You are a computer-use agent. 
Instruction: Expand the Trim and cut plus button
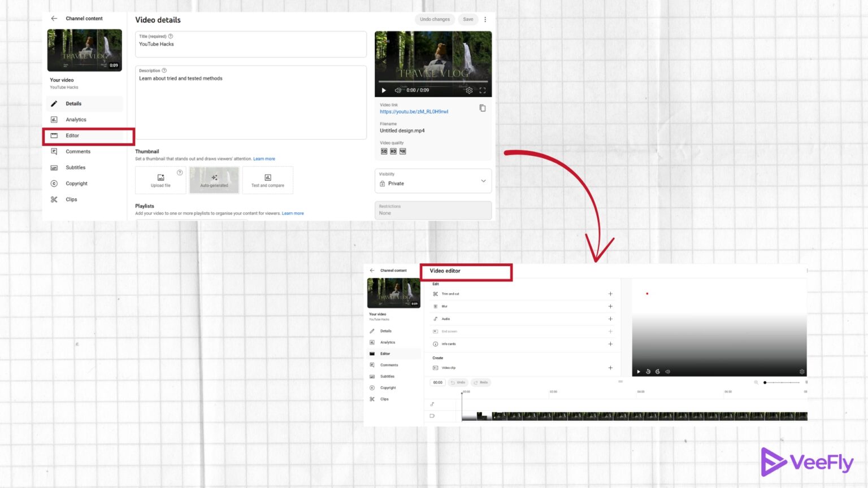(610, 294)
